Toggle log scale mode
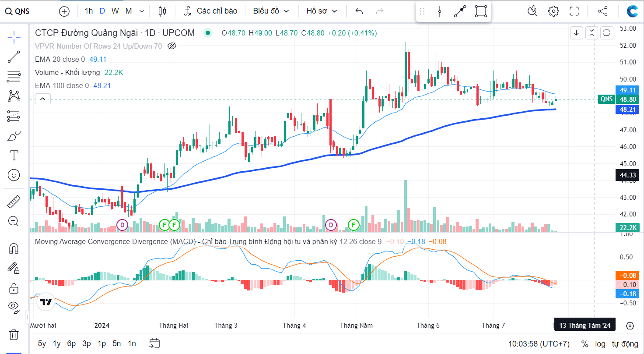 [600, 344]
